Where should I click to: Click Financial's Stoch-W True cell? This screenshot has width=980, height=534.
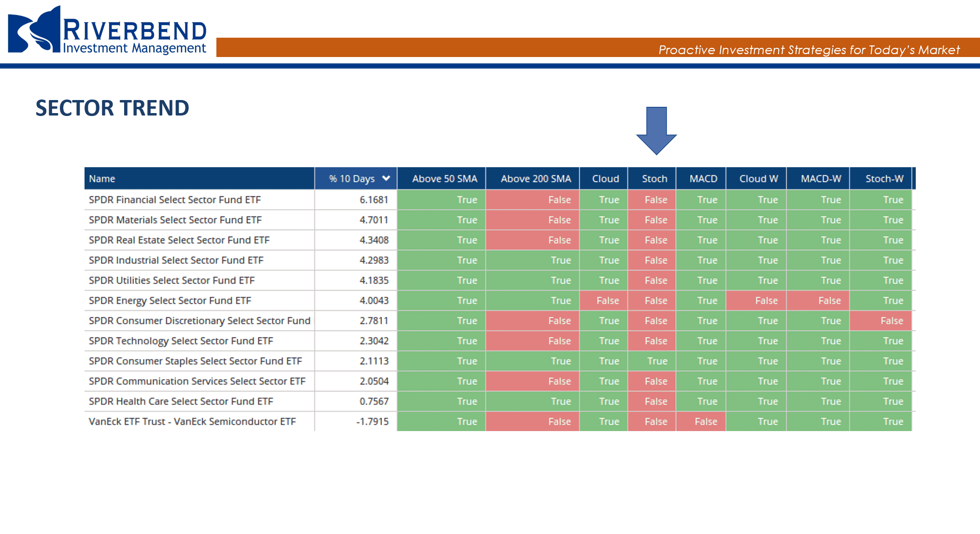(881, 200)
